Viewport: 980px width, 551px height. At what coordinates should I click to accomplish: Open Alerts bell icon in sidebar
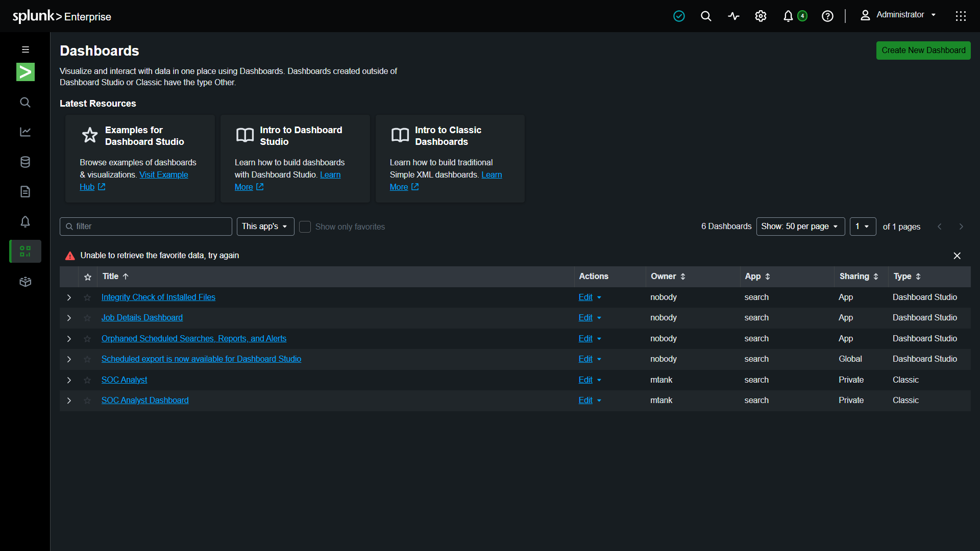point(25,221)
